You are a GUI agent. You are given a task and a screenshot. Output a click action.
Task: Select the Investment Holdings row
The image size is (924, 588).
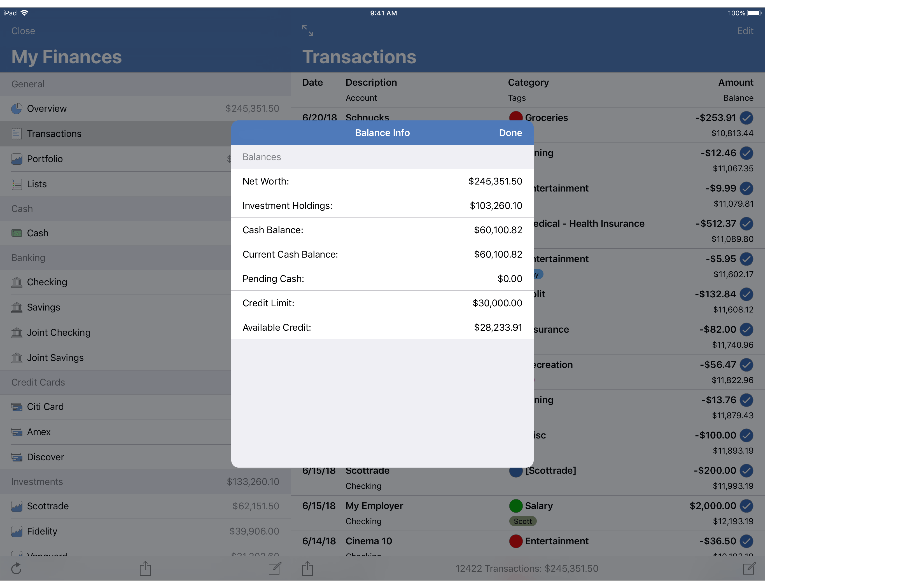(x=382, y=206)
